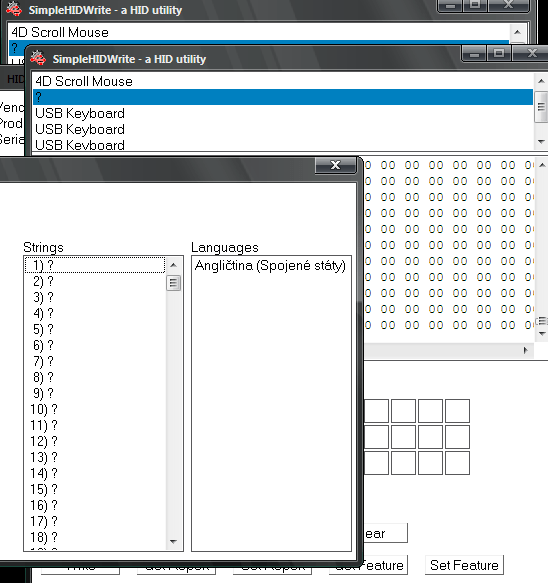Select third USB Keyboard device entry
This screenshot has width=548, height=583.
tap(283, 145)
